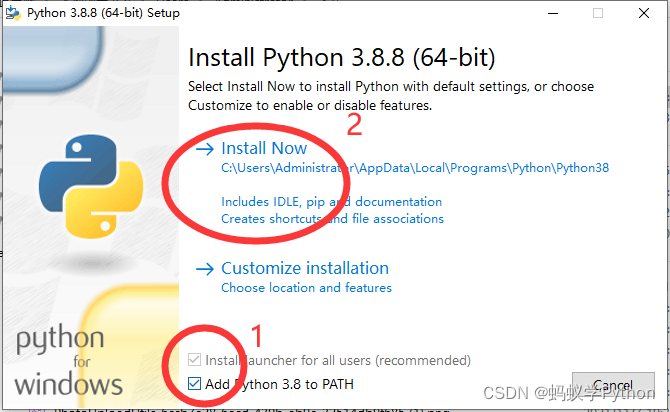Click 'Creates shortcuts and file associations' text
Screen dimensions: 670x412
point(332,219)
